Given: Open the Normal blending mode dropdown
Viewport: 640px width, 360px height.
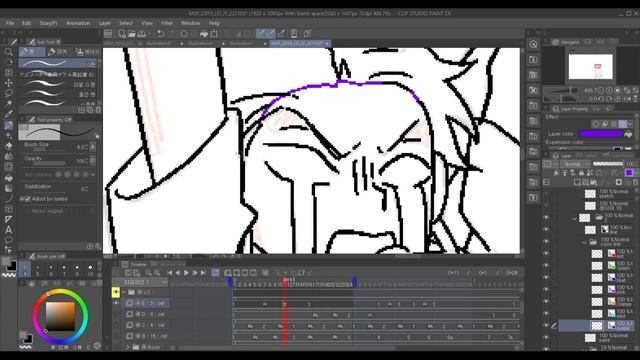Looking at the screenshot, I should 575,164.
